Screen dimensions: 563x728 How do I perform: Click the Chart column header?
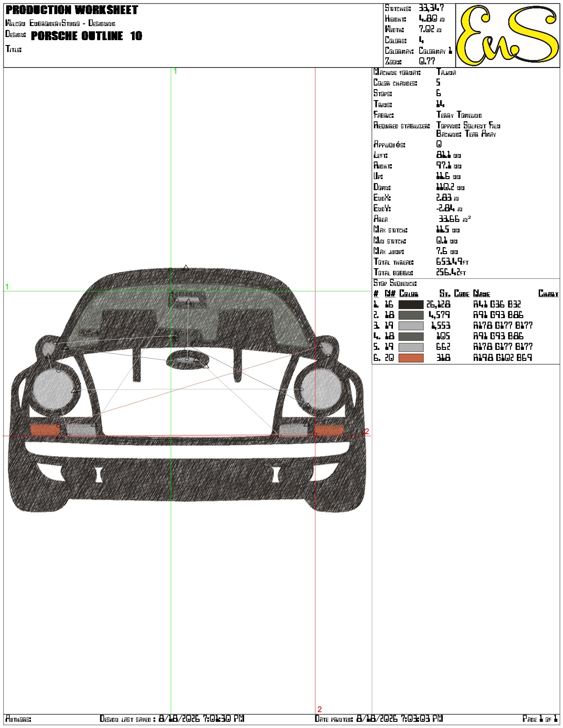[x=548, y=294]
